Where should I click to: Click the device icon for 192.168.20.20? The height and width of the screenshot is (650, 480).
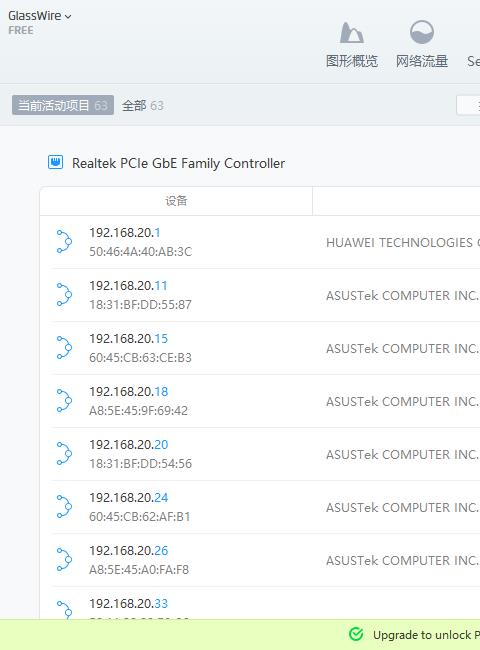[x=64, y=454]
